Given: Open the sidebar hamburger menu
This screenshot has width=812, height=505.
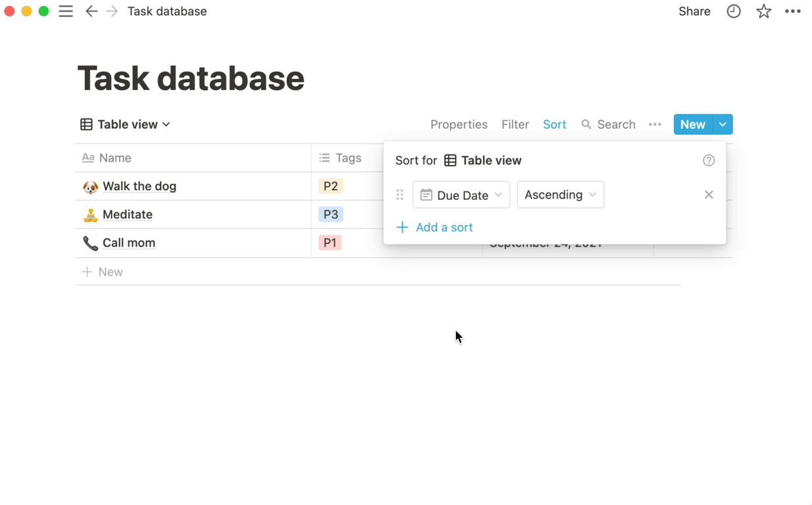Looking at the screenshot, I should pos(66,11).
